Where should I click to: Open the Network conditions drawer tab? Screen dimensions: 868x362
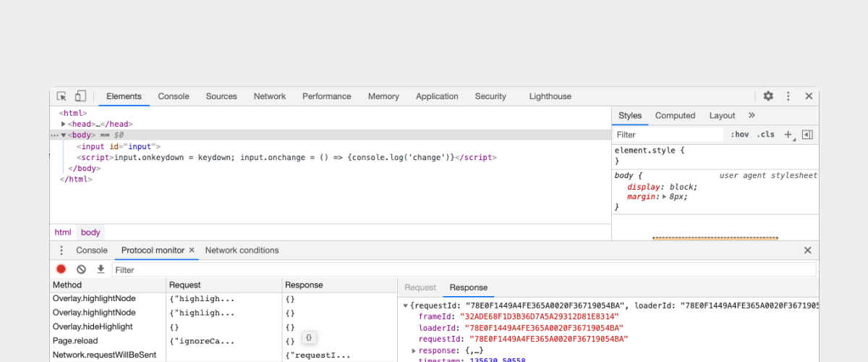pos(242,251)
